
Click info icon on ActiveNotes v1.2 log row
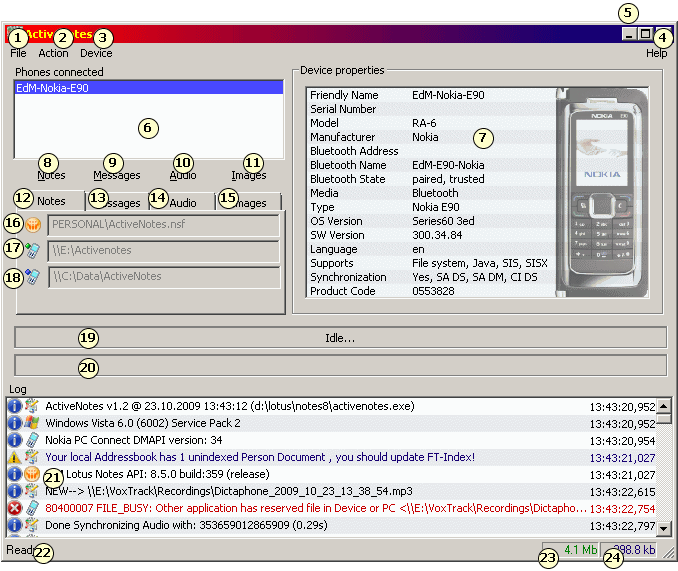15,406
